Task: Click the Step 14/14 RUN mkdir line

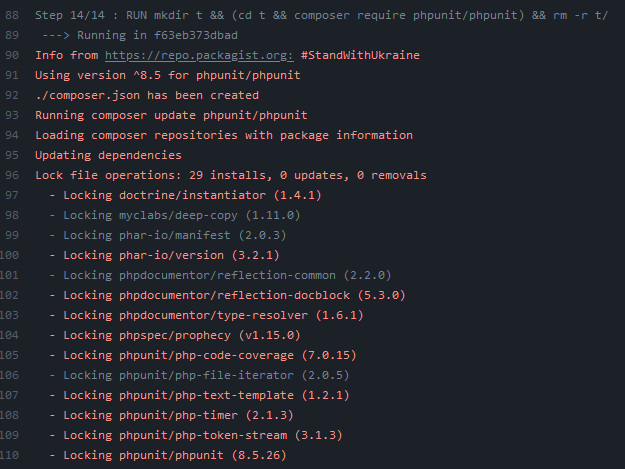Action: coord(321,16)
